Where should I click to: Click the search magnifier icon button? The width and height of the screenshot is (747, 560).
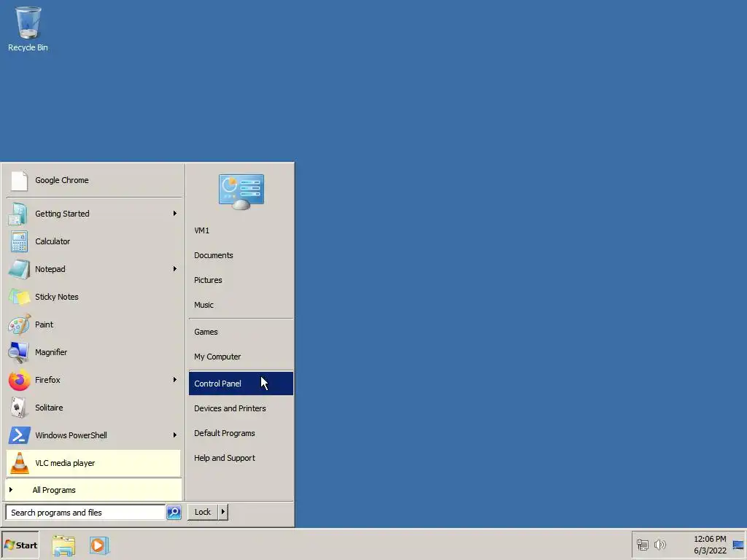(174, 513)
